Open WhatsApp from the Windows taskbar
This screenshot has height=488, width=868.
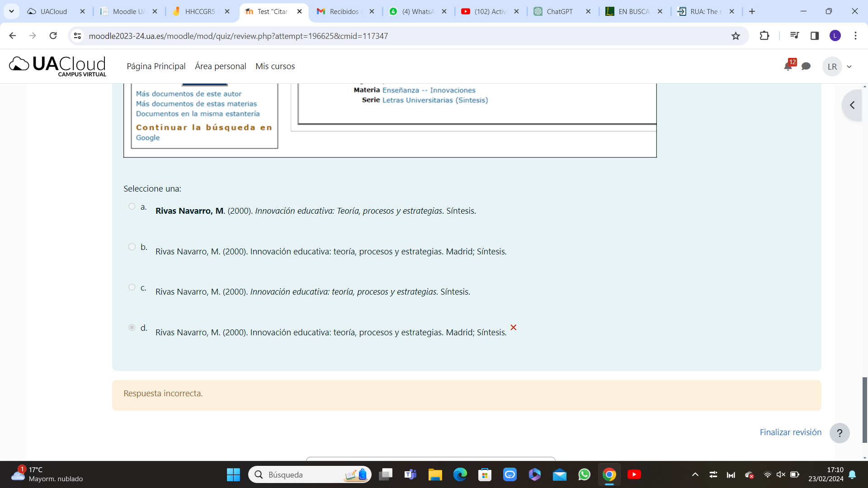584,474
